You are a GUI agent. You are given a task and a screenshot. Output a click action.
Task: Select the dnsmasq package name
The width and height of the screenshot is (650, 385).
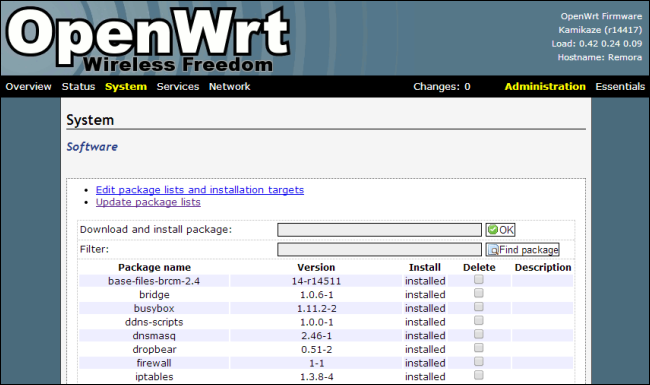point(154,336)
